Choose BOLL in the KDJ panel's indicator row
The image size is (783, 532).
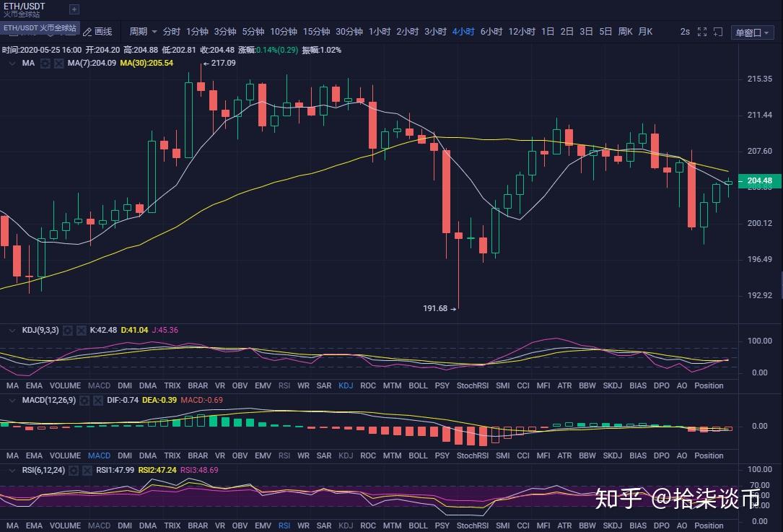(x=418, y=385)
